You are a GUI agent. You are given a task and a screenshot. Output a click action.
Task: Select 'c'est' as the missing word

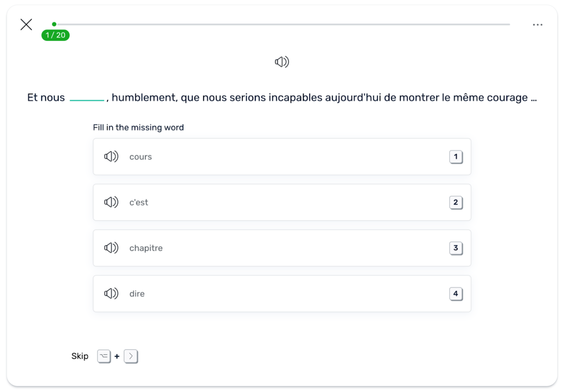pyautogui.click(x=282, y=202)
